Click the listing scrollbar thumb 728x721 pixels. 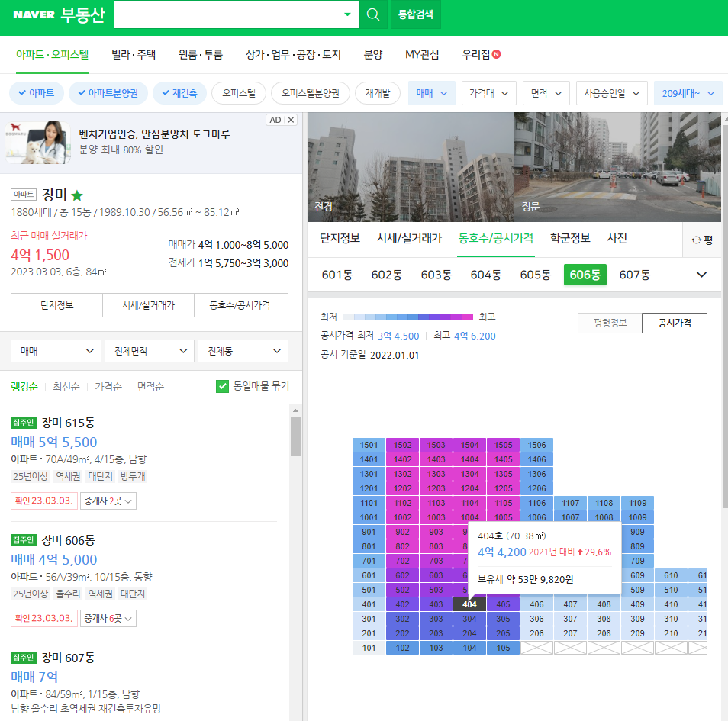pos(295,436)
